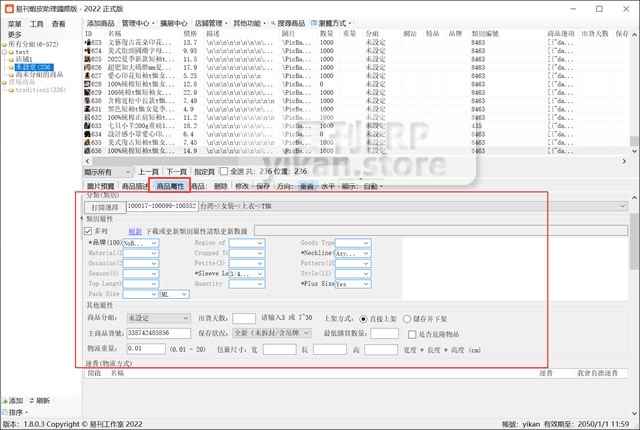Click the green 添加 plus icon
This screenshot has height=430, width=640.
[x=5, y=400]
